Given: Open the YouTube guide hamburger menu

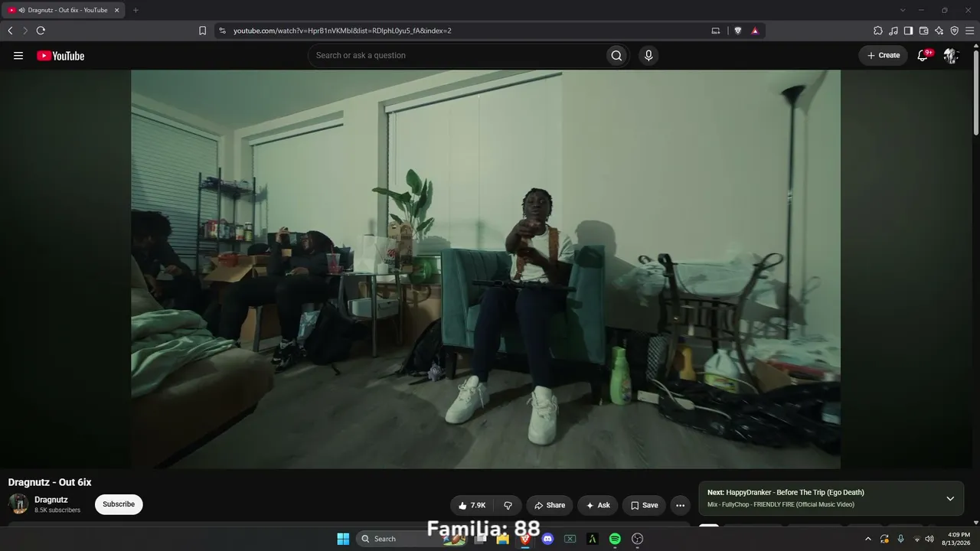Looking at the screenshot, I should (18, 55).
